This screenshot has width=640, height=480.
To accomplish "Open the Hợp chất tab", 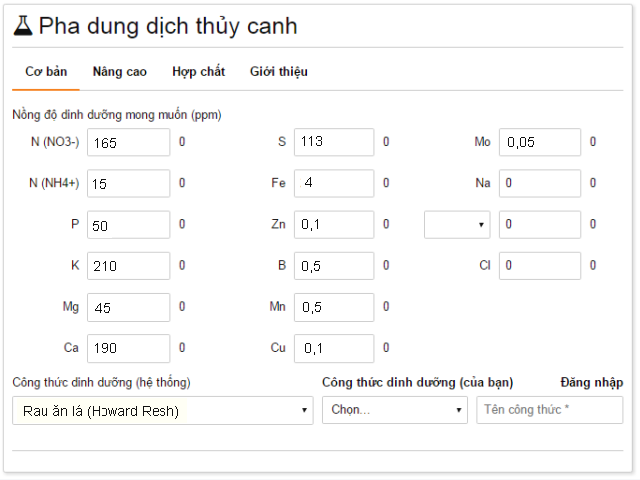I will tap(198, 71).
